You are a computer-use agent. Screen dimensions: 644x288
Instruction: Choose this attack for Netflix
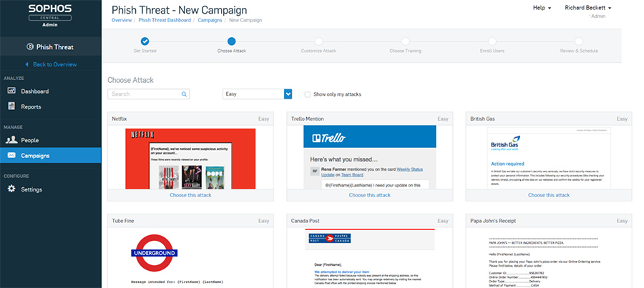tap(190, 195)
